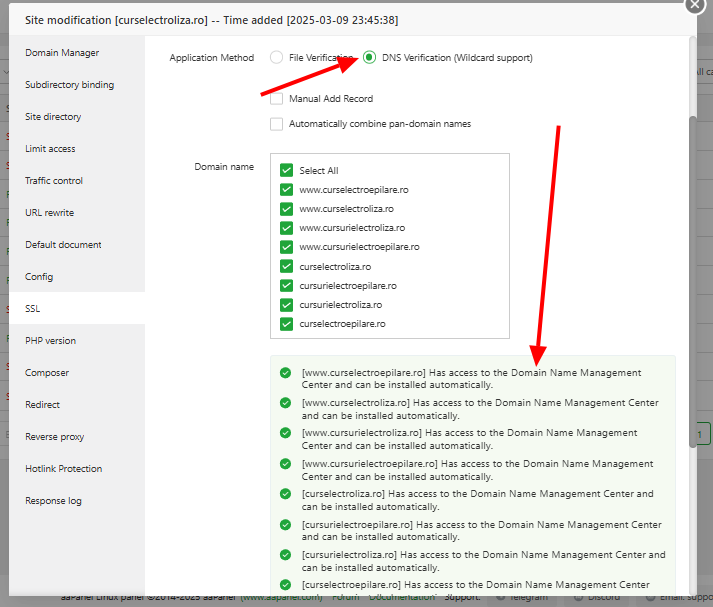This screenshot has height=607, width=713.
Task: Close the Site modification dialog
Action: [x=695, y=5]
